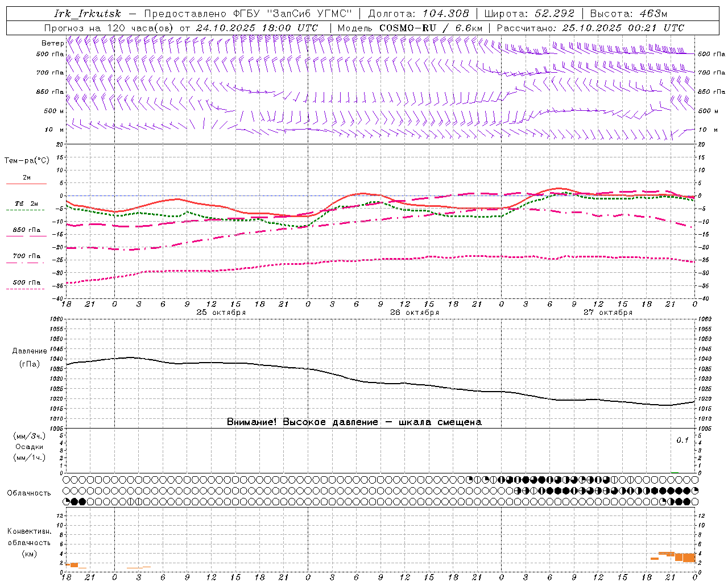728x582 pixels.
Task: Click the station title Irk_Irkutsk
Action: 88,14
